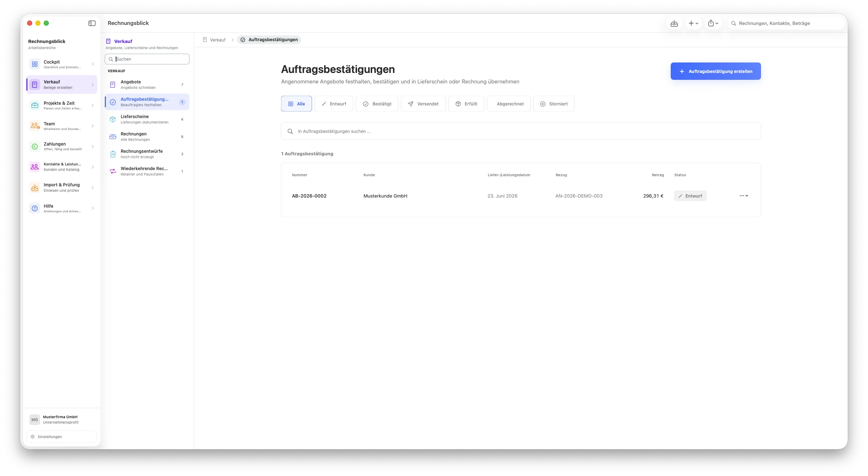
Task: Click the Angebote document icon
Action: point(113,85)
